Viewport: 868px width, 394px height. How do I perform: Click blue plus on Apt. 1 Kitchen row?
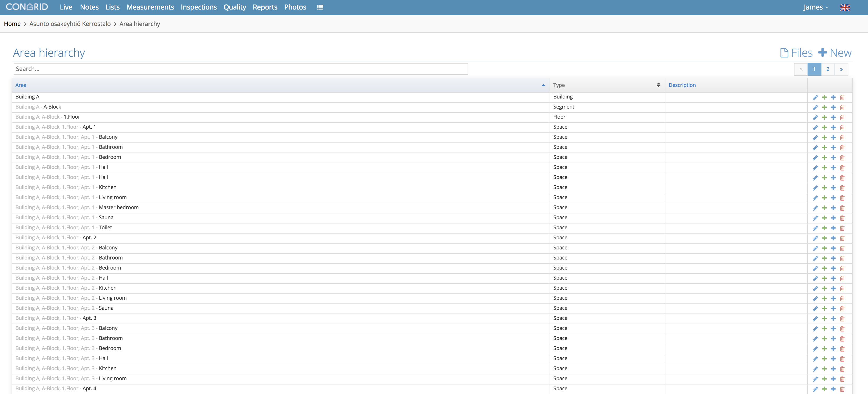[833, 188]
